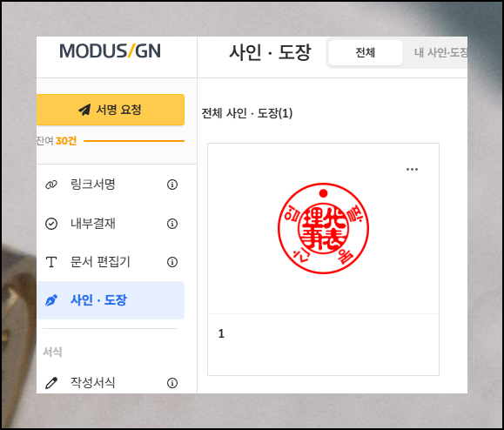504x430 pixels.
Task: Click the chain link icon beside 링크서명
Action: (51, 185)
